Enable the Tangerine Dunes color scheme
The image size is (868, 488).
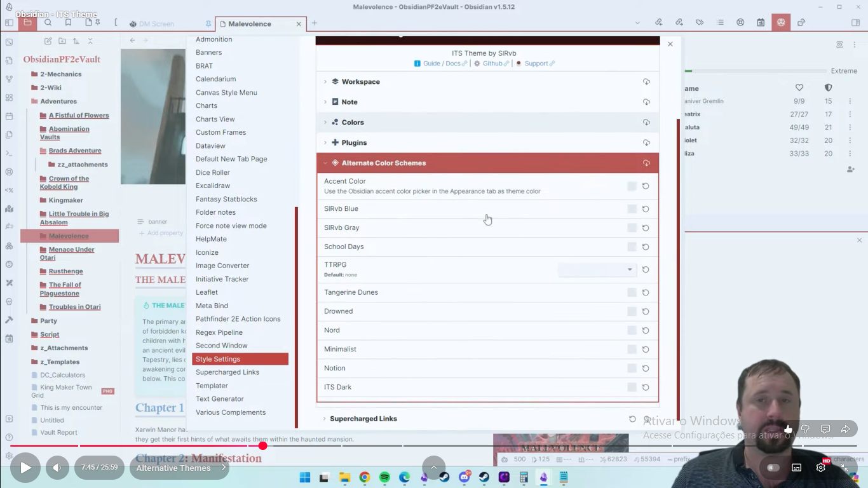(632, 292)
